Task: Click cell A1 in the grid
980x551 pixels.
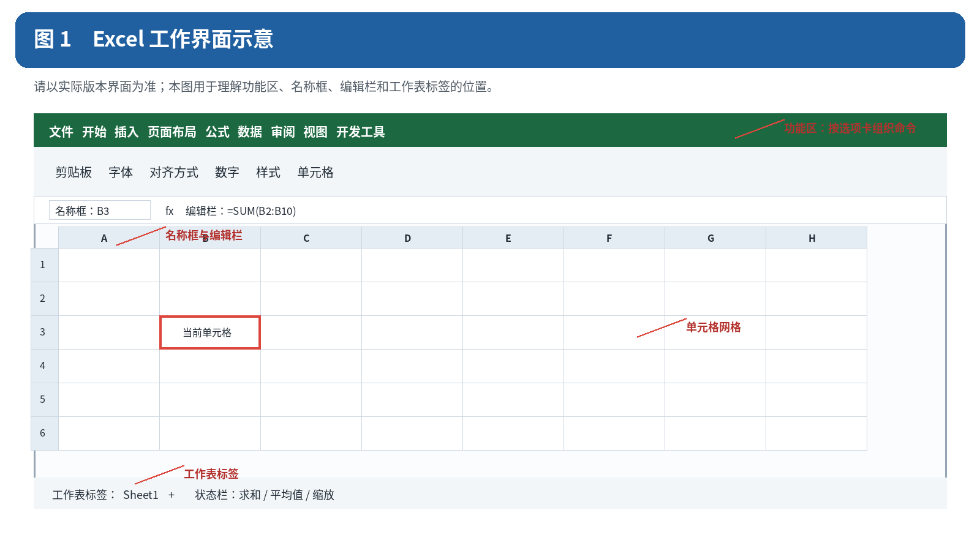Action: click(x=109, y=265)
